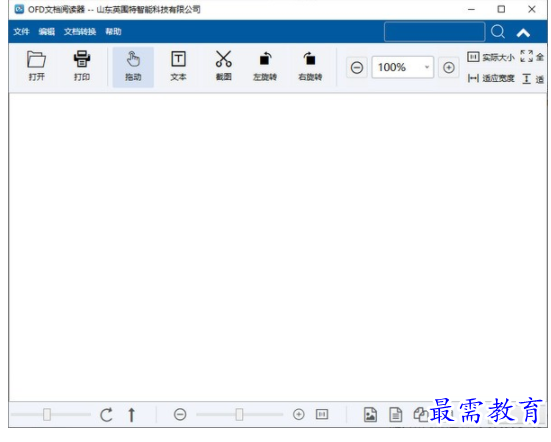Click the search magnifier icon

coord(498,32)
